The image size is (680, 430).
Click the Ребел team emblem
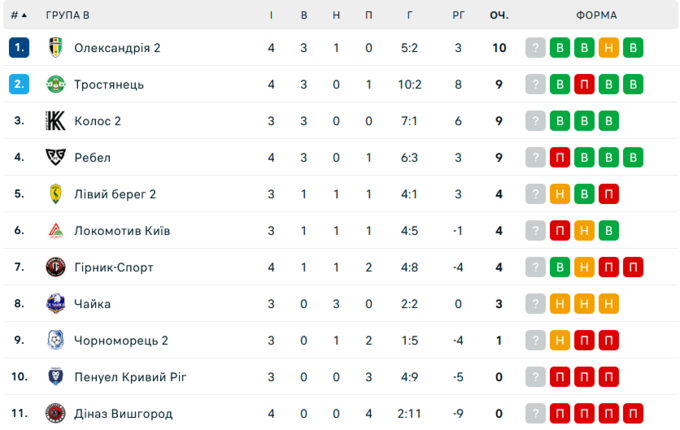tap(55, 157)
